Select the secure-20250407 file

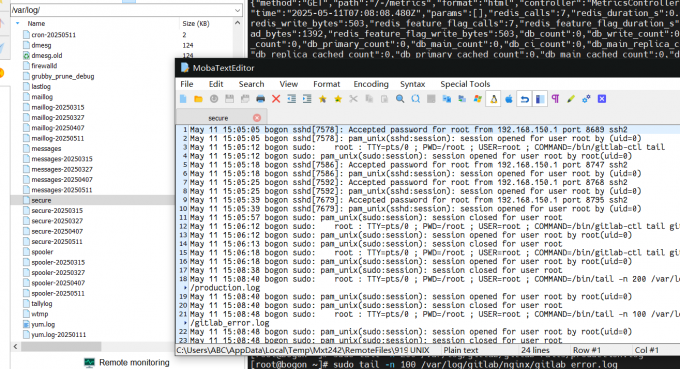coord(57,232)
